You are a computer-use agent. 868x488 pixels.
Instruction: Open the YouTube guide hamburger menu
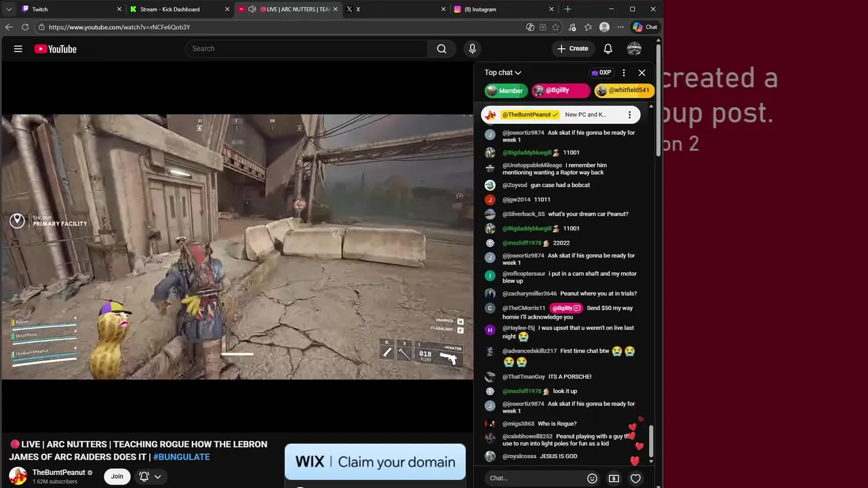(x=18, y=49)
